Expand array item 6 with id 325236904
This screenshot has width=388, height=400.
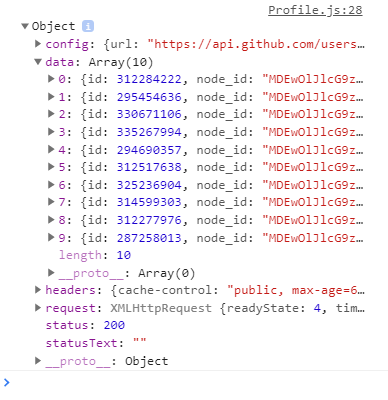pos(51,184)
